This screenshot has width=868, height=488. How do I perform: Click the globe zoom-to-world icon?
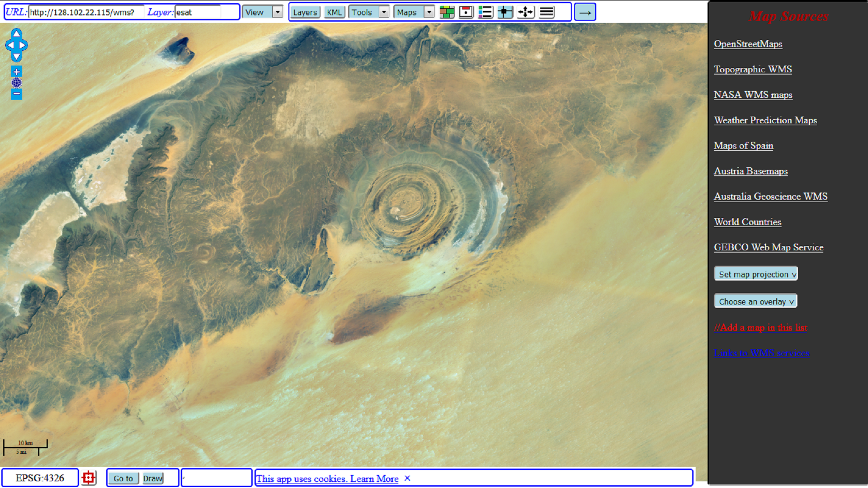point(16,83)
